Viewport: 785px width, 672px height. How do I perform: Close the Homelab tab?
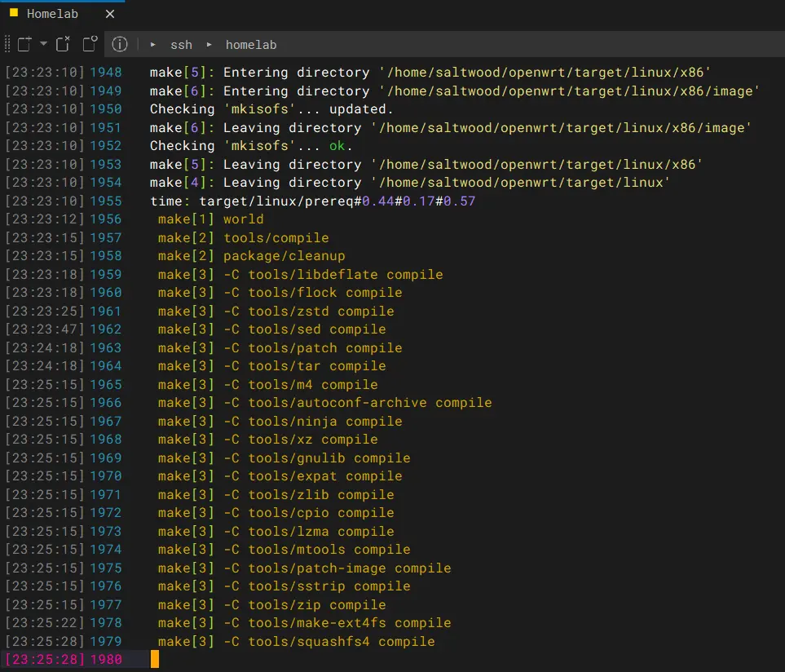pos(110,14)
